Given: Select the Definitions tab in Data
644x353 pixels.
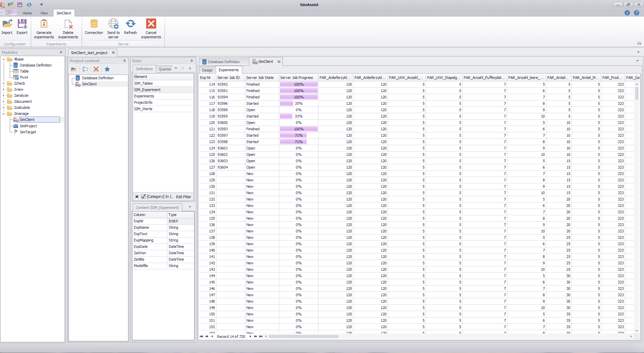Looking at the screenshot, I should click(x=144, y=69).
